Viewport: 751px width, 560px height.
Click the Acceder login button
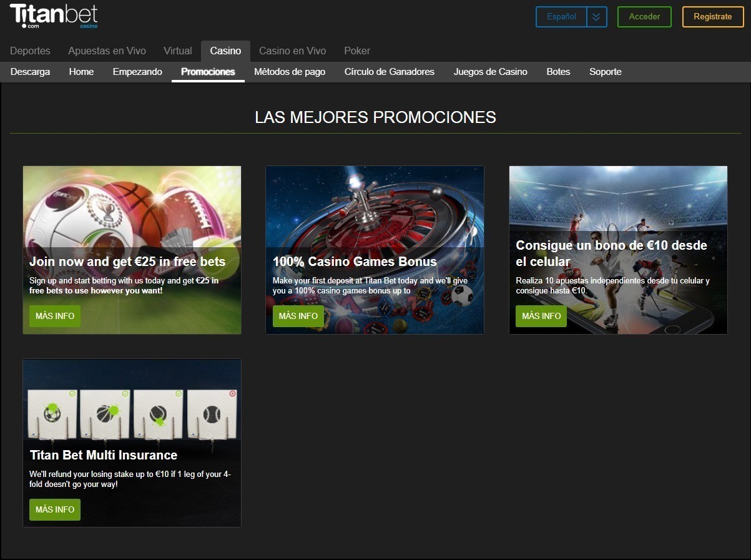[644, 17]
